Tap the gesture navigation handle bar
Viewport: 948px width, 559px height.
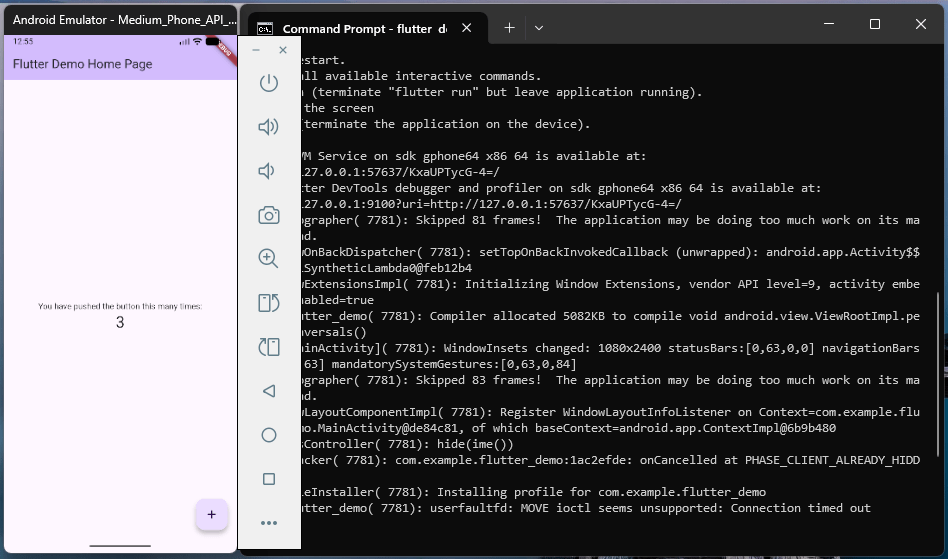click(120, 546)
